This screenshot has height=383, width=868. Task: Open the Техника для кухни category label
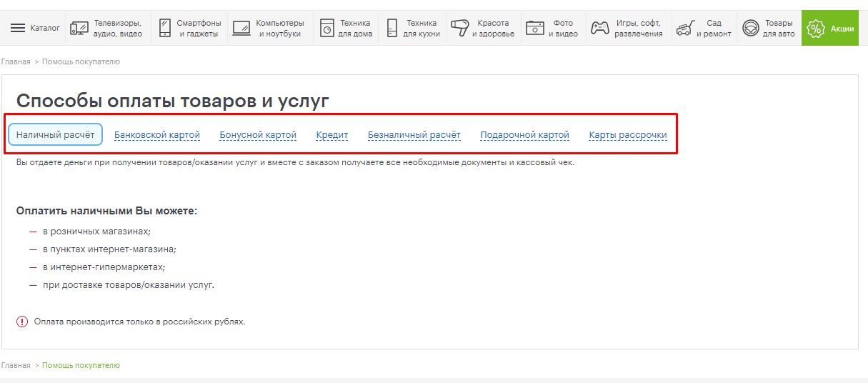(421, 29)
